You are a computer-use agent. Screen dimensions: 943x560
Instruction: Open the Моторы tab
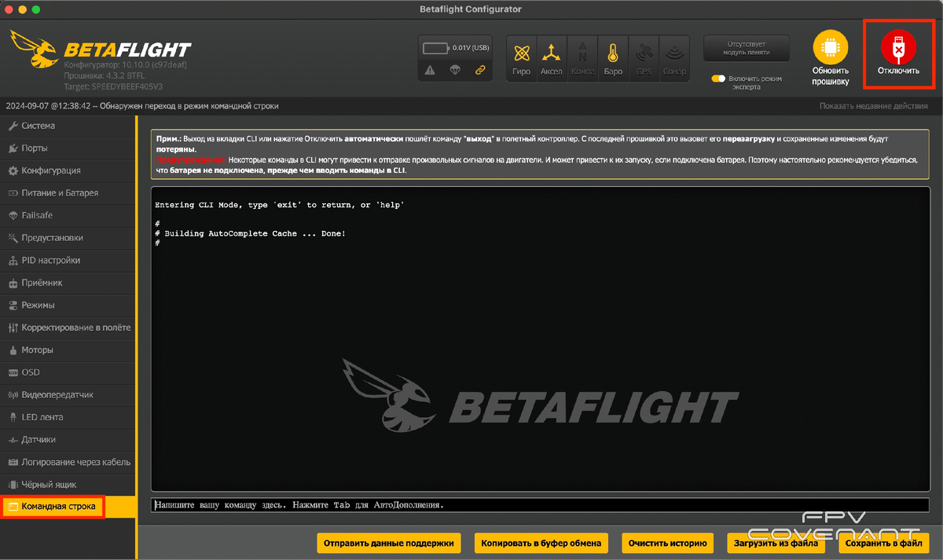[x=68, y=350]
